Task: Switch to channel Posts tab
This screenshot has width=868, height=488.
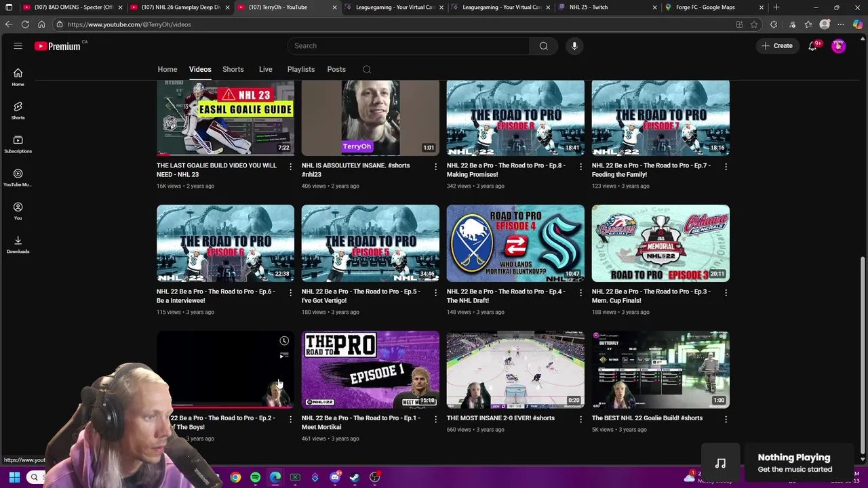Action: [336, 69]
